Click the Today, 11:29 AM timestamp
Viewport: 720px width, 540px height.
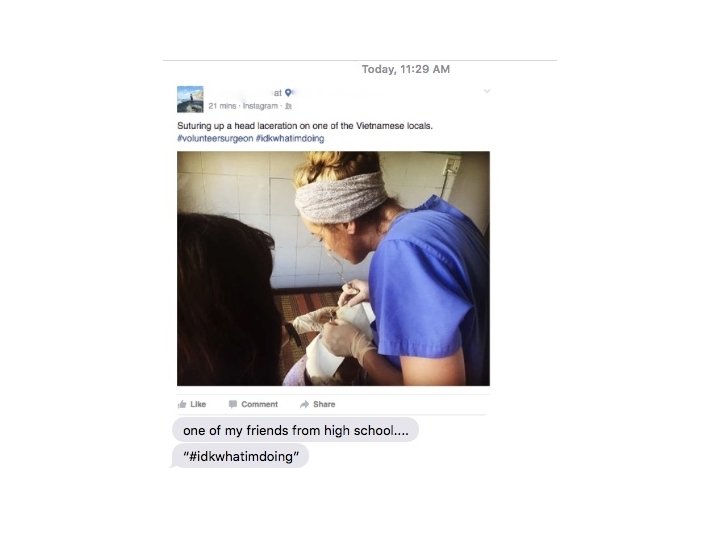click(406, 69)
